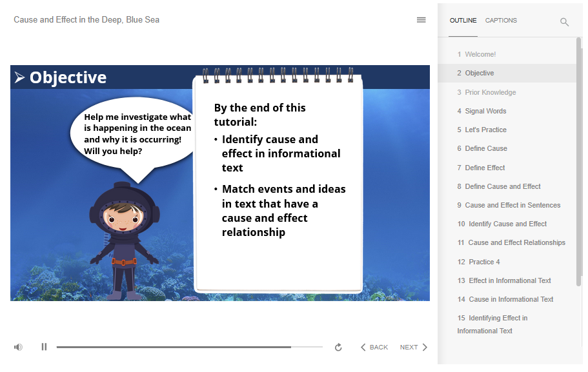Switch to the CAPTIONS tab

[x=501, y=21]
